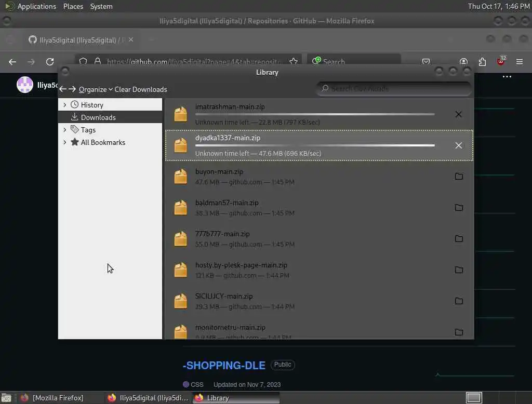This screenshot has width=532, height=404.
Task: Select the hosty.by-plesk-page-main.zip row
Action: [x=319, y=270]
